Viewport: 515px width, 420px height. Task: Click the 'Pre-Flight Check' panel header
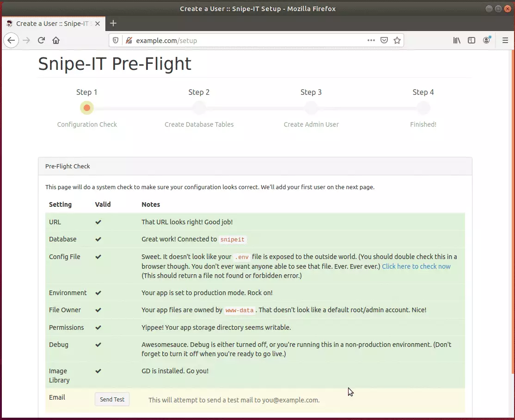255,167
